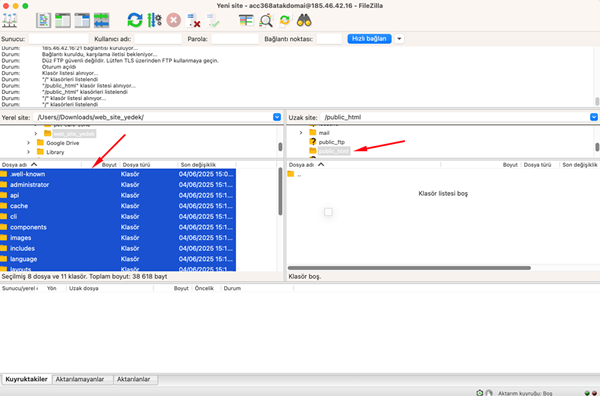Select mail folder in remote tree
Image resolution: width=600 pixels, height=396 pixels.
[324, 133]
